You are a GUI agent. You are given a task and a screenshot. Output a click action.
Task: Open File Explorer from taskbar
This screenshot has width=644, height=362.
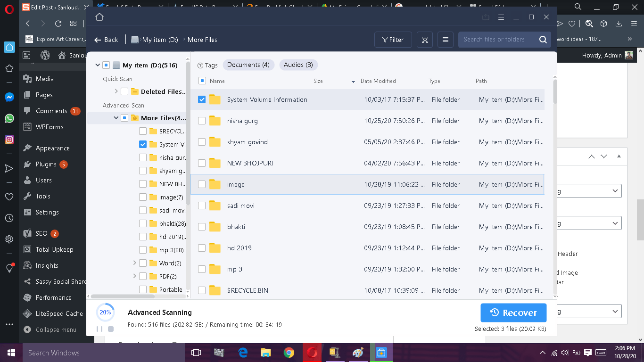pyautogui.click(x=266, y=353)
